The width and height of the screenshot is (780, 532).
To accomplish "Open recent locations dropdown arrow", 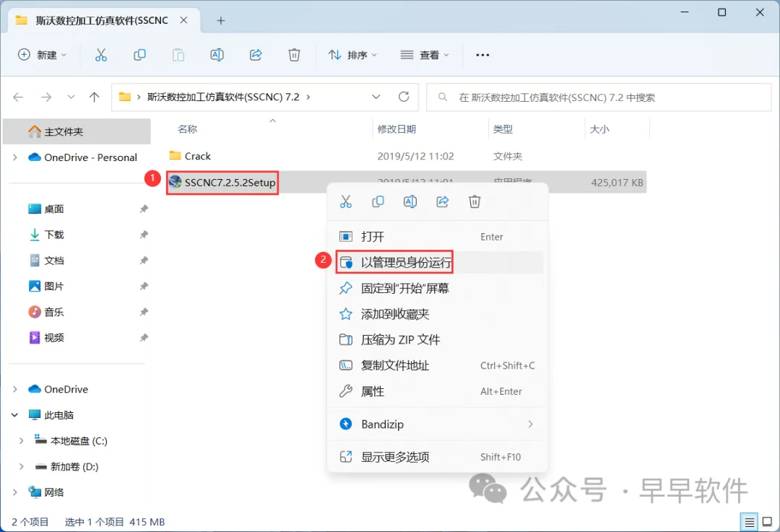I will (71, 97).
